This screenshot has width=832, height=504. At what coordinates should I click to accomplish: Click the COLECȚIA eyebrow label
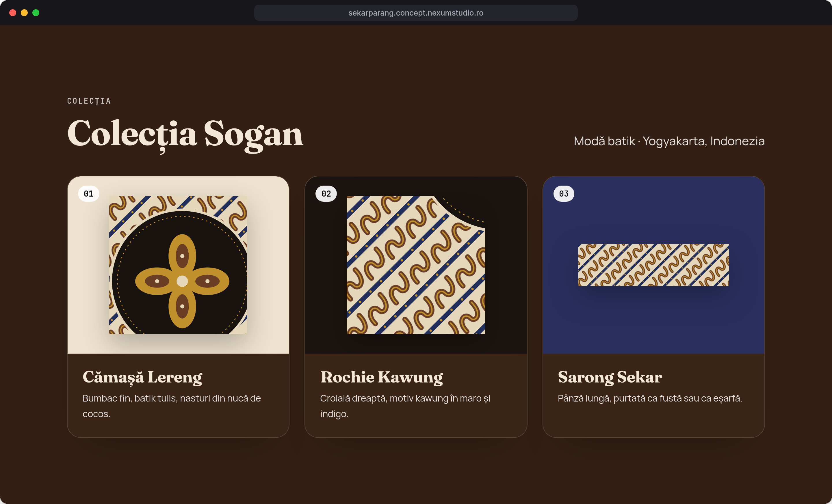click(x=89, y=101)
